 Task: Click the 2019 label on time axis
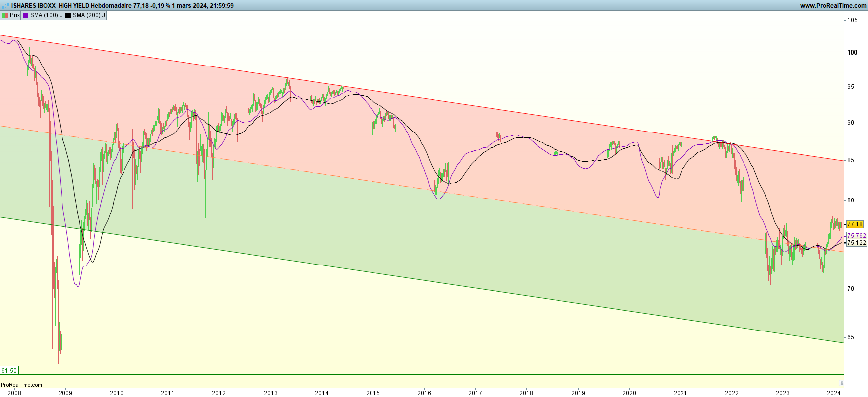point(578,393)
